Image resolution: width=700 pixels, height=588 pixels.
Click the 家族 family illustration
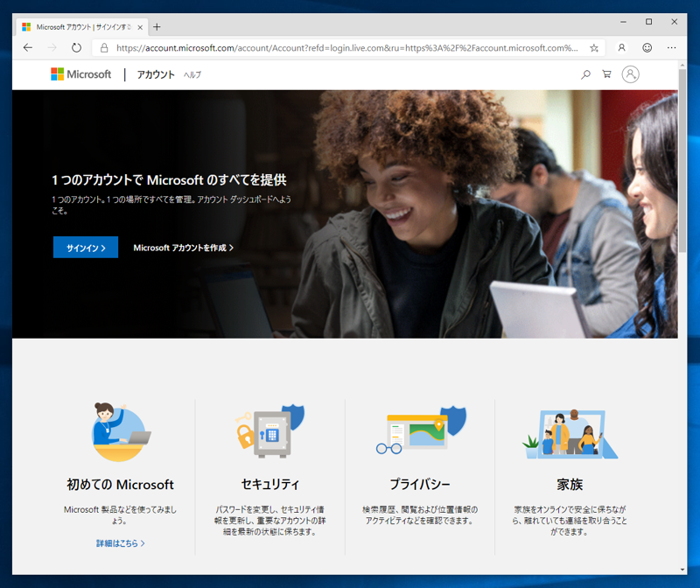(570, 434)
